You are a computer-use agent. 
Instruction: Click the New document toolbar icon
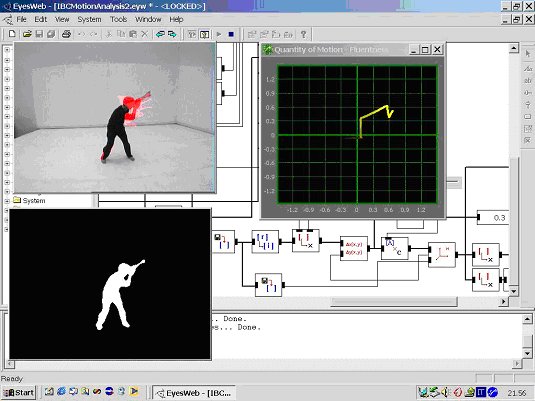[12, 34]
